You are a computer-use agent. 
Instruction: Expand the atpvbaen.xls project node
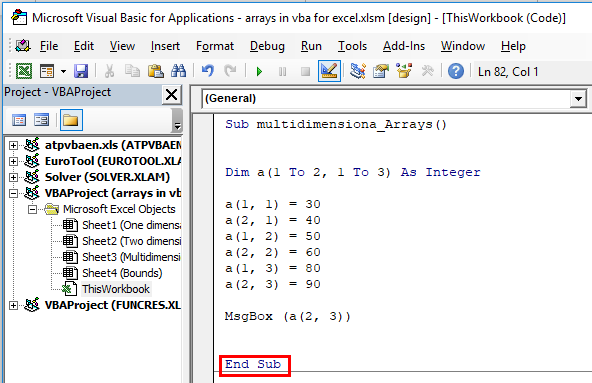tap(13, 145)
